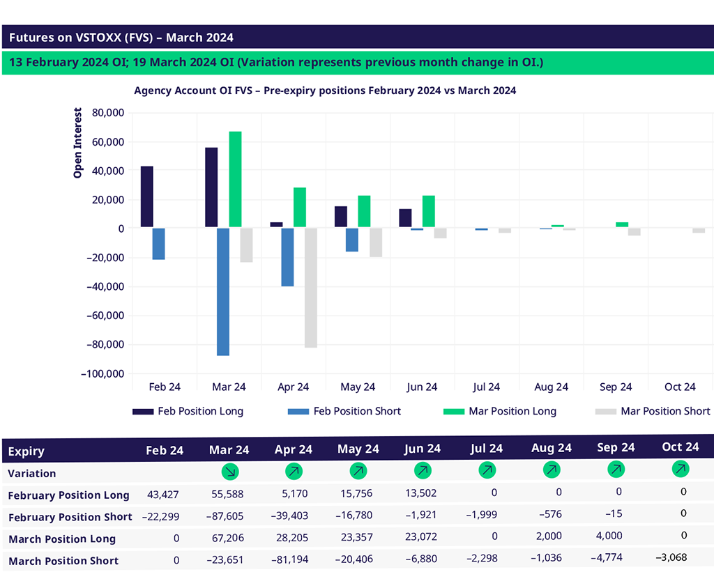
Task: Click the Mar Position Long legend swatch
Action: pyautogui.click(x=453, y=412)
